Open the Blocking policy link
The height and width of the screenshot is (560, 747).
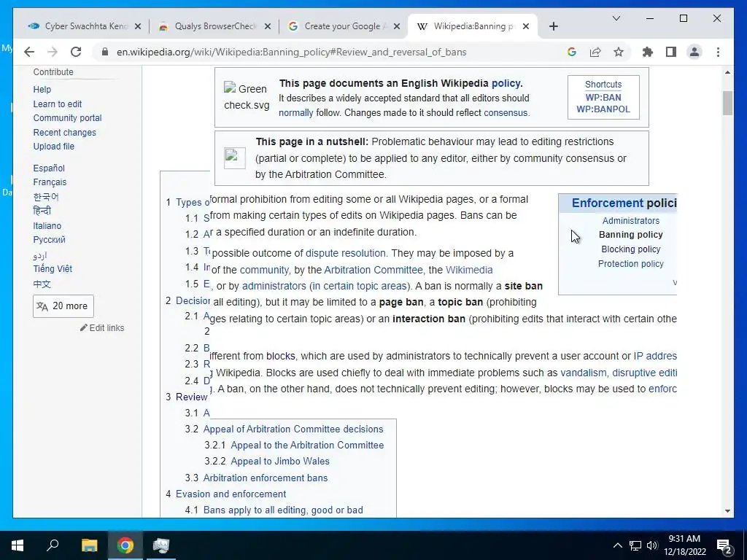[631, 249]
